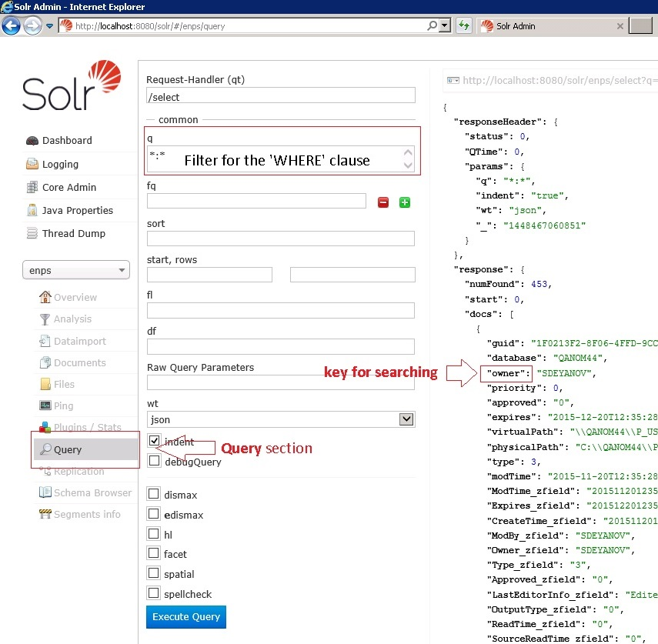This screenshot has width=658, height=644.
Task: Add fq row with green plus icon
Action: click(405, 202)
